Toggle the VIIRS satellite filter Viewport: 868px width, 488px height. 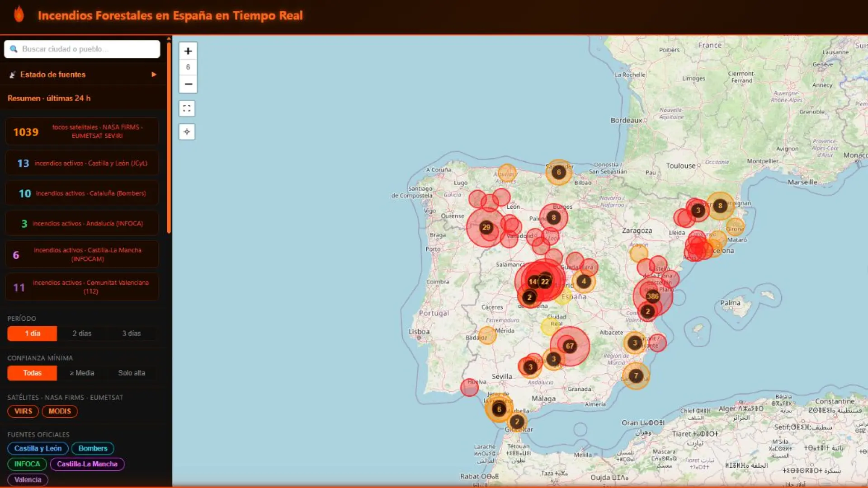(23, 411)
